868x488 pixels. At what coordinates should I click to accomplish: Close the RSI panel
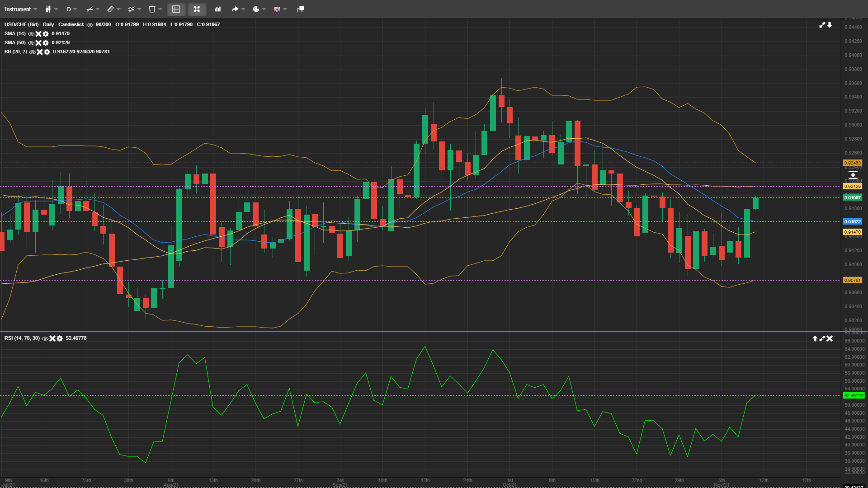pyautogui.click(x=830, y=338)
